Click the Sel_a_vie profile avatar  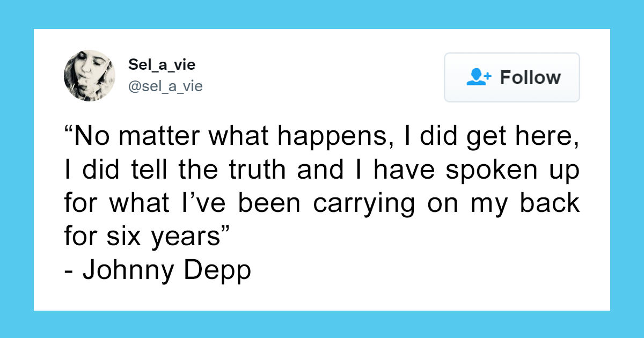click(90, 76)
